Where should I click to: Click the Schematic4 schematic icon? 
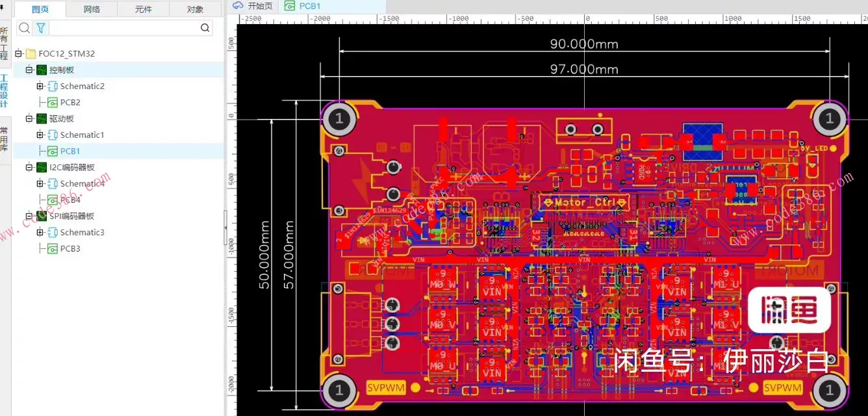53,183
